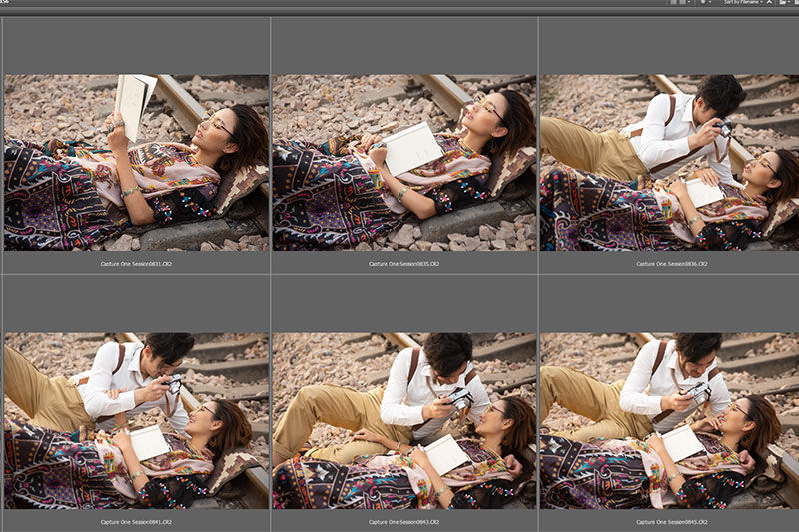
Task: Toggle ascending sort order arrow
Action: (769, 3)
